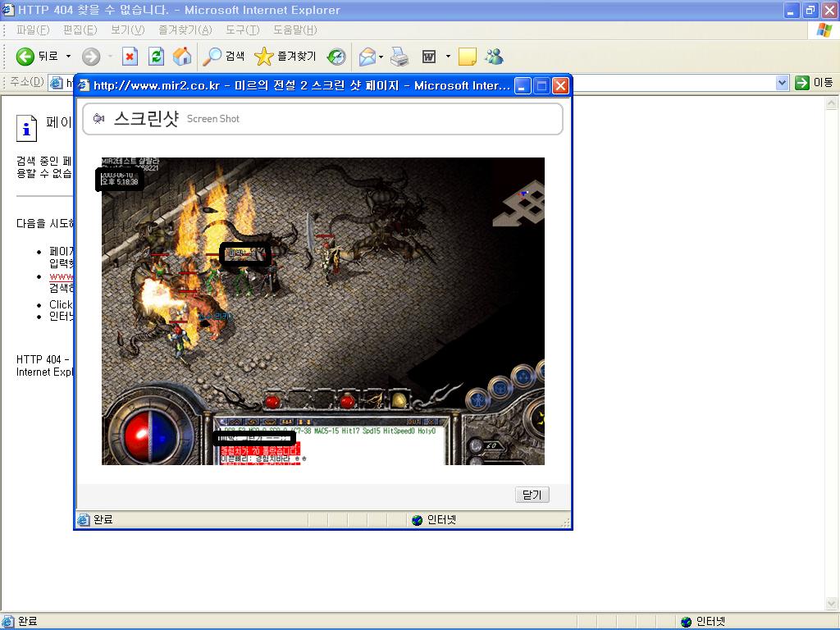Screen dimensions: 840x630
Task: Expand the Edit button dropdown arrow
Action: (448, 57)
